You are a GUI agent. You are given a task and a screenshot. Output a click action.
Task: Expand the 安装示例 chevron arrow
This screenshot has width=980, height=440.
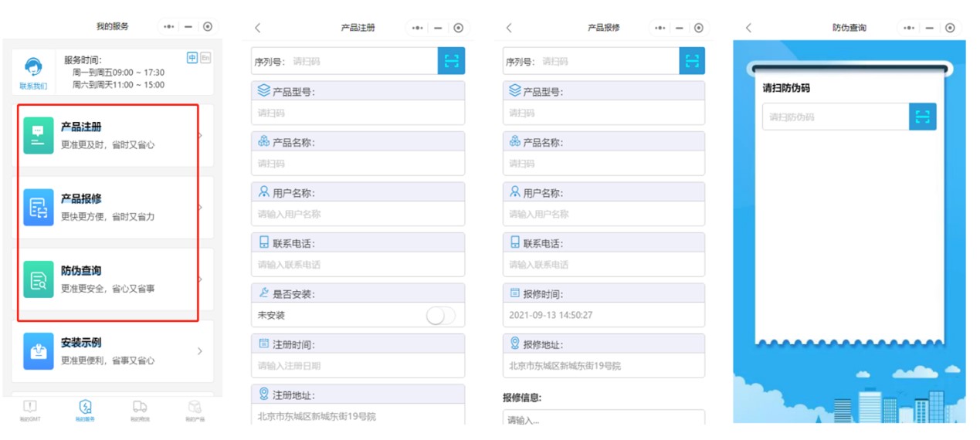pyautogui.click(x=200, y=351)
